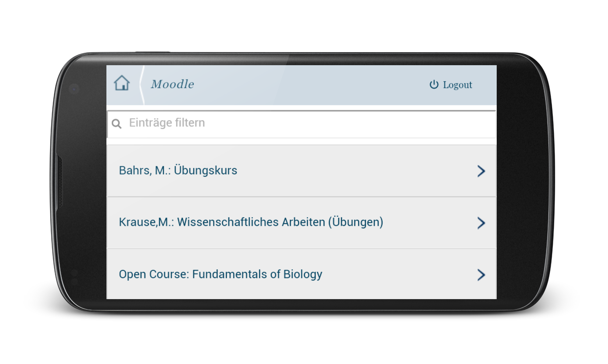The image size is (608, 364).
Task: Choose the Krause,M.: Wissenschaftliches Arbeiten course
Action: (251, 222)
